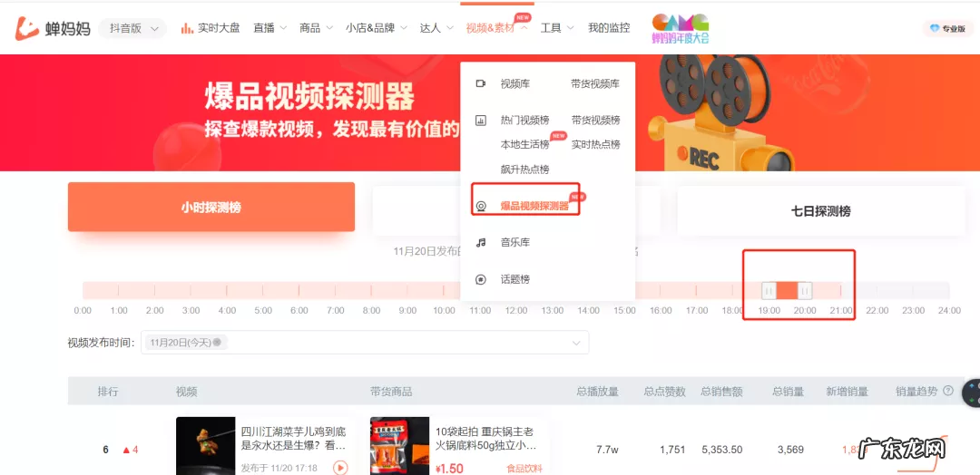Open the 重庆锅主老火锅底料 product thumbnail
Viewport: 980px width, 475px height.
point(399,446)
